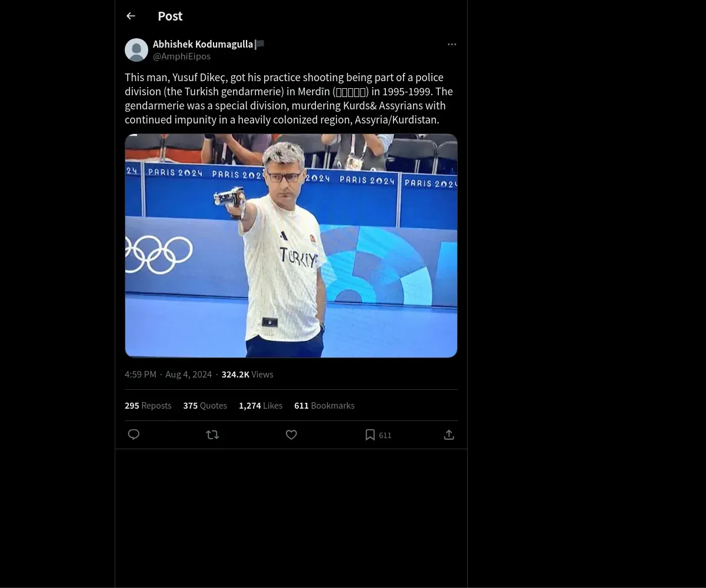
Task: Click the repost arrows icon
Action: 212,435
